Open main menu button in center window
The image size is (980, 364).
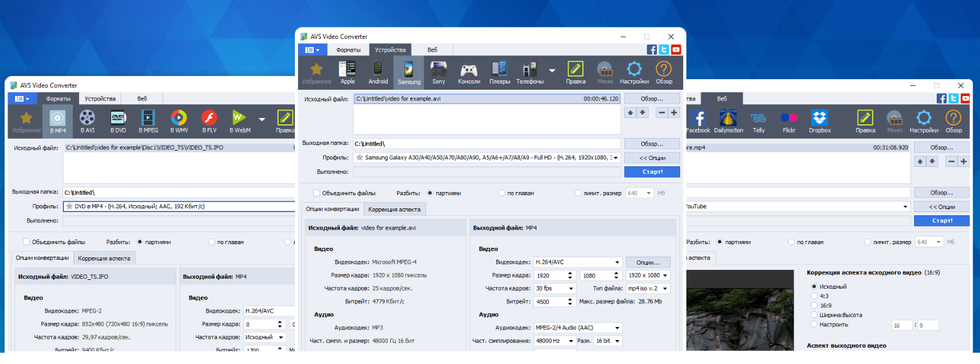pos(312,50)
